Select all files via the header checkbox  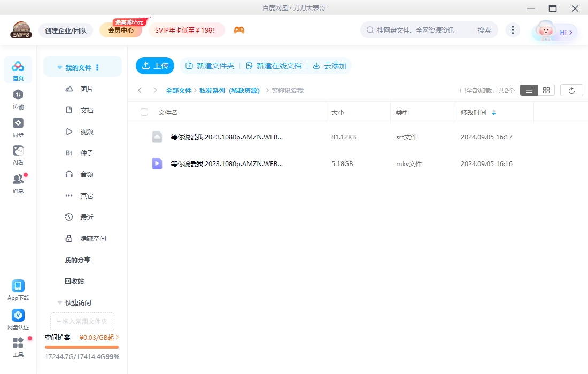click(143, 112)
